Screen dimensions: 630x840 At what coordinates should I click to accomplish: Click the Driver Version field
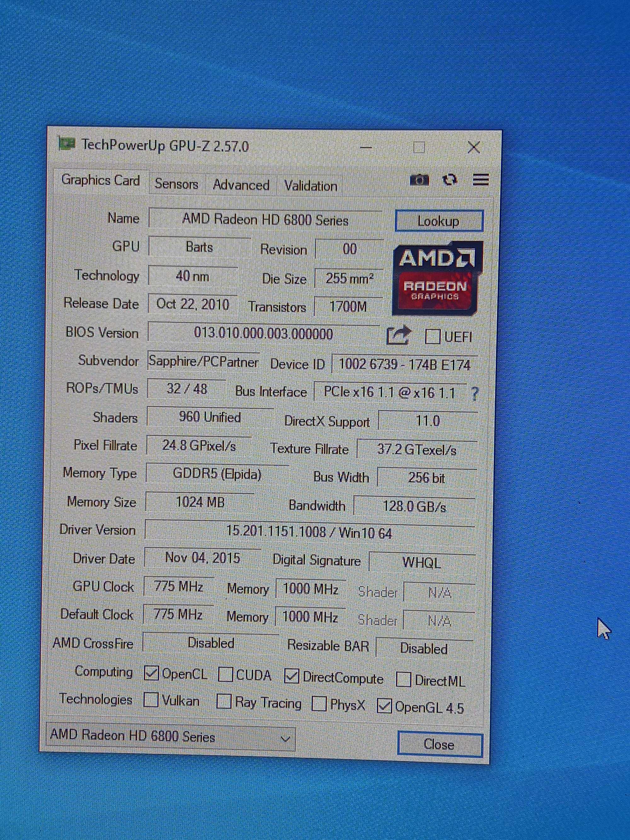310,532
